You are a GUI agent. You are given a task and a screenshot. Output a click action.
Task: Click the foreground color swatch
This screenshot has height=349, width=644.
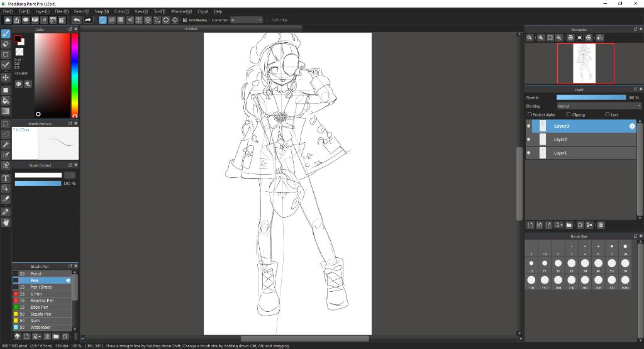coord(18,39)
